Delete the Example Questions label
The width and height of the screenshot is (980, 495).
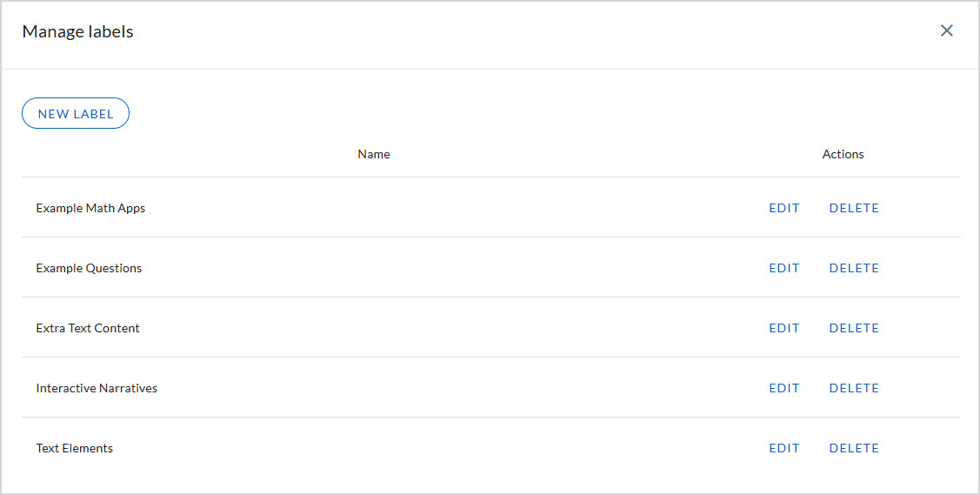854,269
